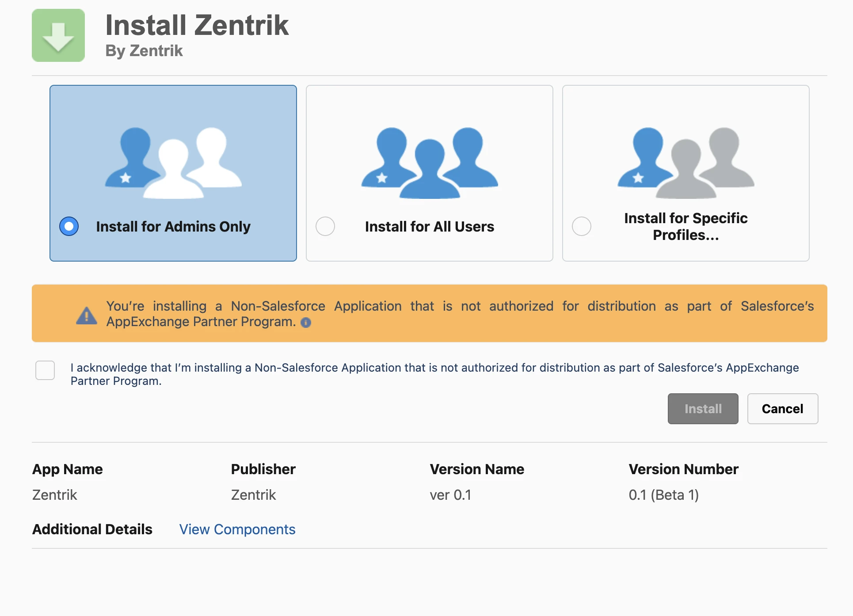Click the 'Install Zentrik' heading
Viewport: 853px width, 616px height.
click(x=197, y=25)
